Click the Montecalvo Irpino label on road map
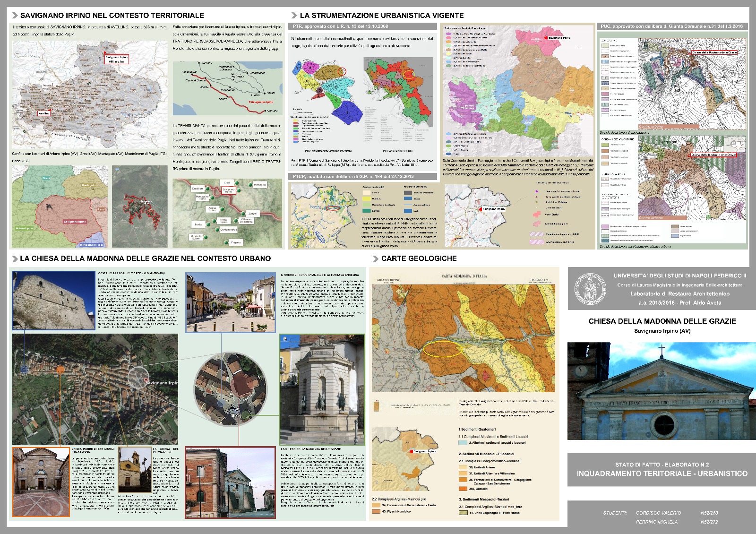The width and height of the screenshot is (756, 534). (x=202, y=198)
